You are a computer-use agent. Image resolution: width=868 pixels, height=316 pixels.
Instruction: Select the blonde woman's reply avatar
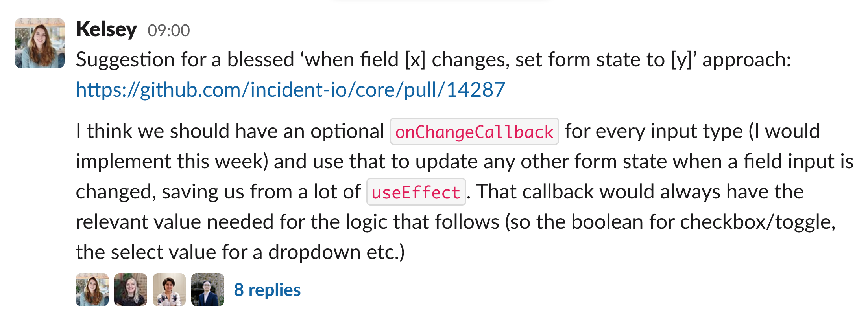coord(131,290)
